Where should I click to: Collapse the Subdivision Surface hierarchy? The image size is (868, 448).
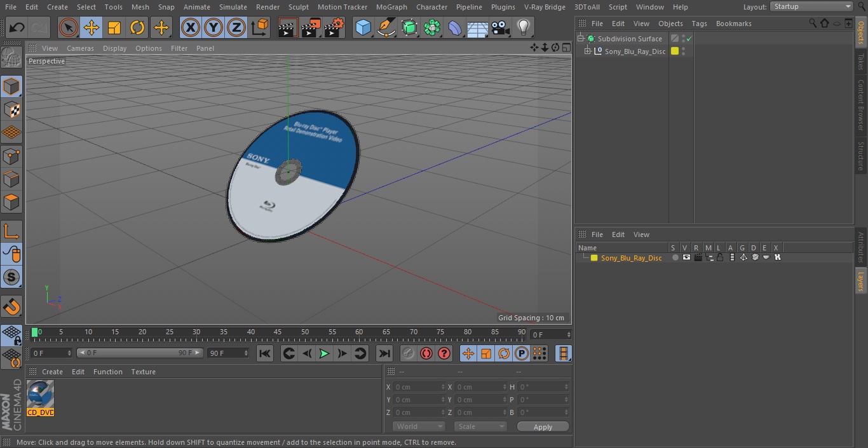(x=580, y=39)
